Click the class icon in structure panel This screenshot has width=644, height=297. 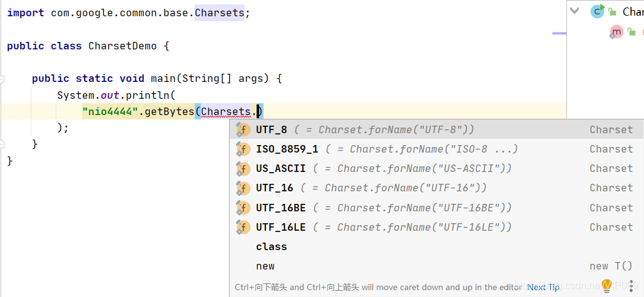598,11
